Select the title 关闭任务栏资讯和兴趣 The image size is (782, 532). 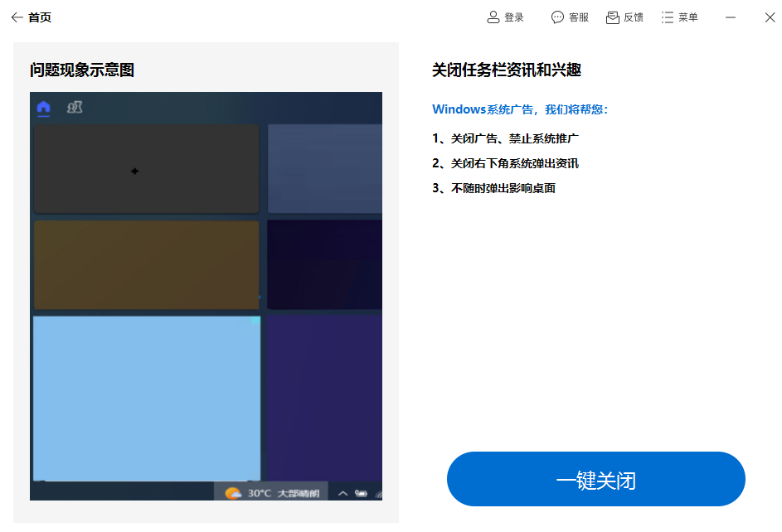tap(507, 70)
